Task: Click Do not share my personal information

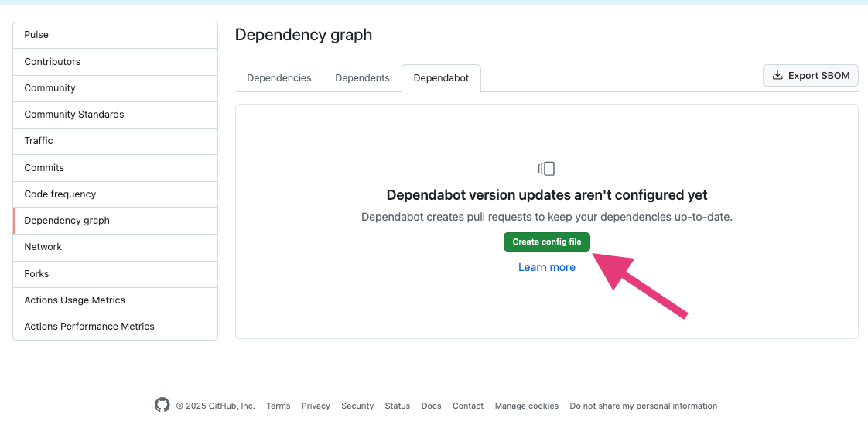Action: tap(643, 406)
